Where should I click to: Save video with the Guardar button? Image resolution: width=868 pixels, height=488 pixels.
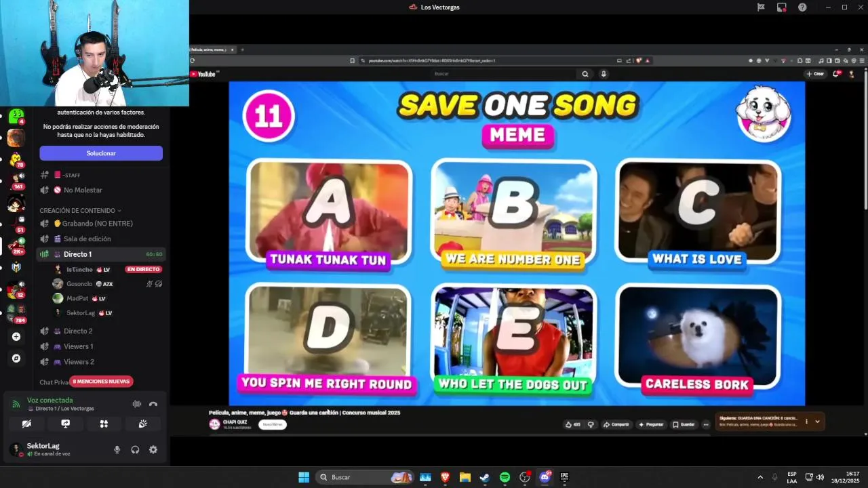click(x=684, y=424)
